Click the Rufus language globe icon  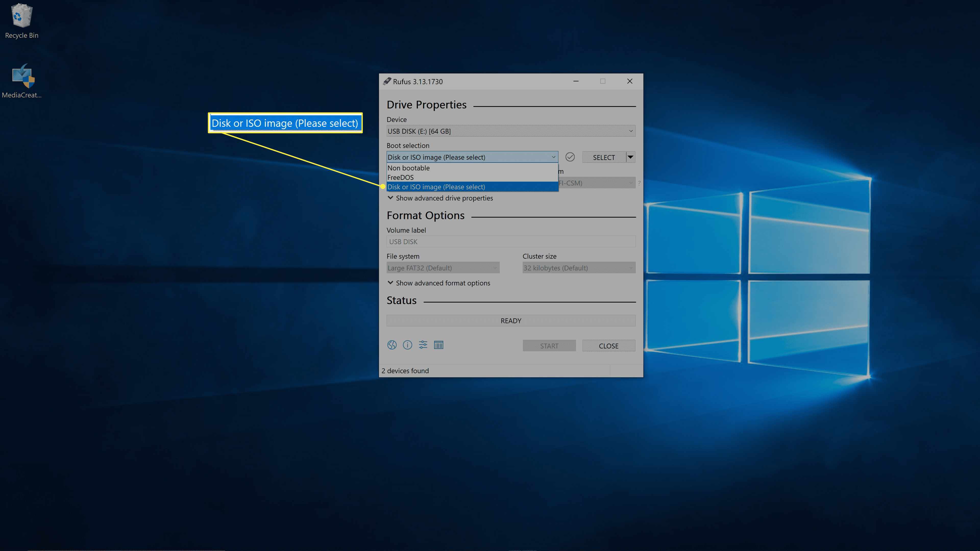click(x=392, y=345)
